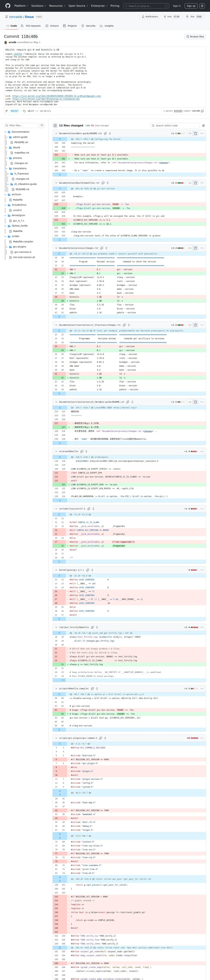Show rich diff for Documentation/process/changes.rst
210x980 pixels.
tap(195, 248)
